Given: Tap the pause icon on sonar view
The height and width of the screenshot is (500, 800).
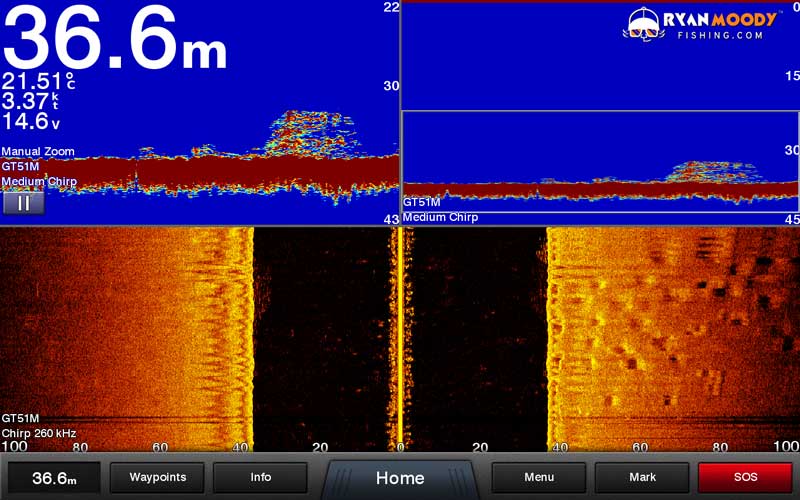Looking at the screenshot, I should coord(23,203).
